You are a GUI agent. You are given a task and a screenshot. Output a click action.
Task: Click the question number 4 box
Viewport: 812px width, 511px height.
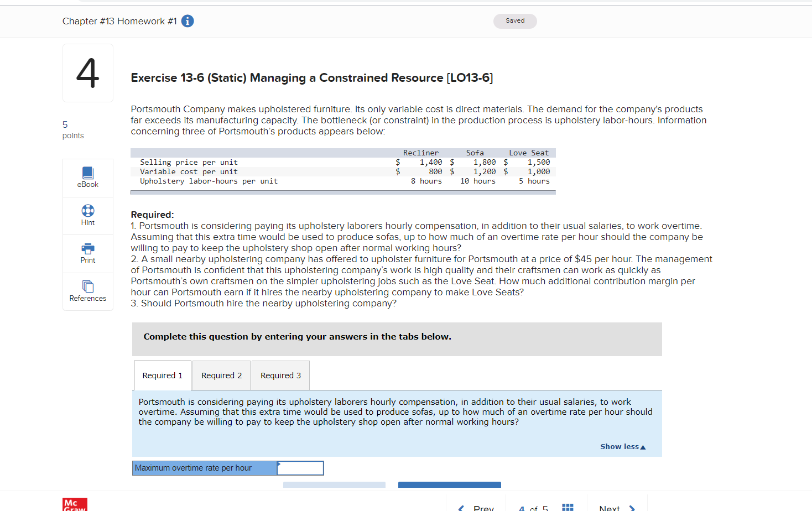coord(88,73)
